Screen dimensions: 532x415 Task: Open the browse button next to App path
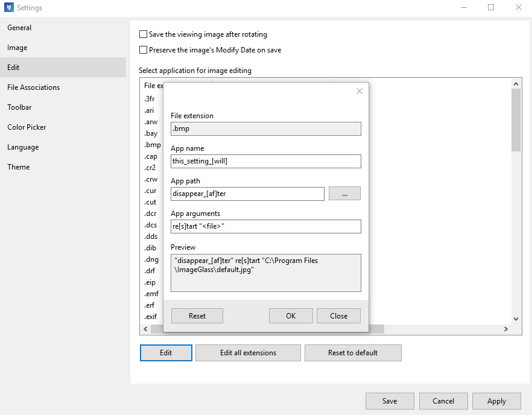[x=344, y=193]
